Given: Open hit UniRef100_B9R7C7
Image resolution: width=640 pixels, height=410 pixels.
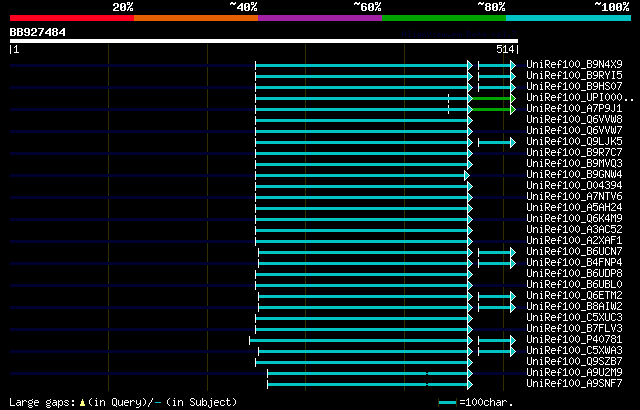Looking at the screenshot, I should pyautogui.click(x=574, y=153).
